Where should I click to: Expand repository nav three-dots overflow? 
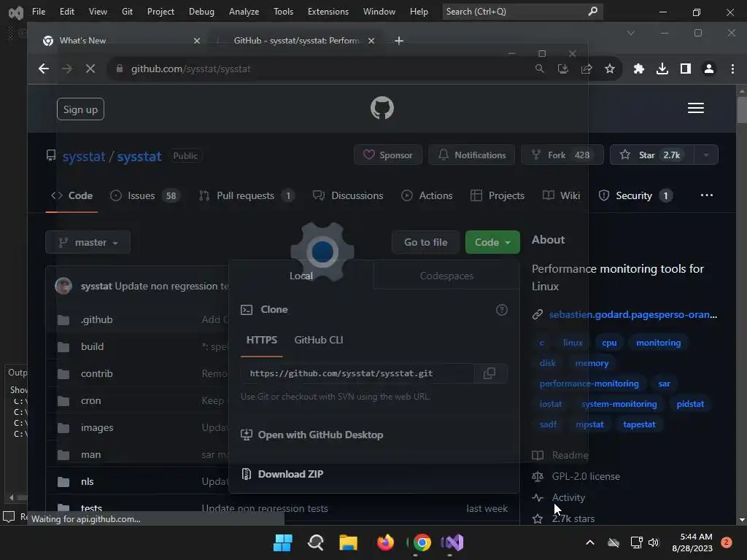(706, 195)
